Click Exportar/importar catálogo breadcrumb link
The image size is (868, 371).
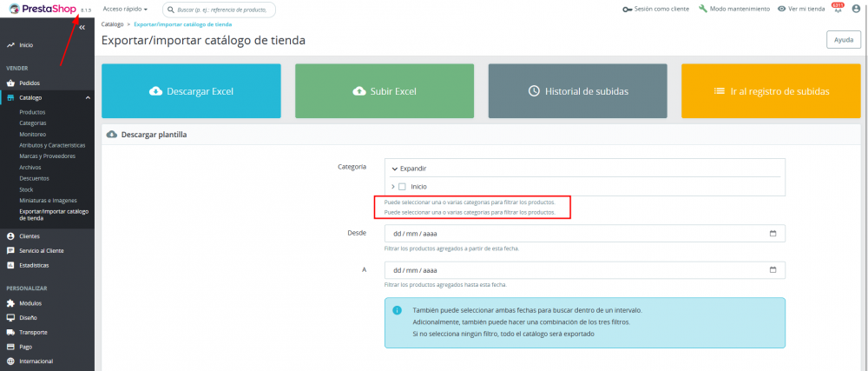pyautogui.click(x=182, y=24)
